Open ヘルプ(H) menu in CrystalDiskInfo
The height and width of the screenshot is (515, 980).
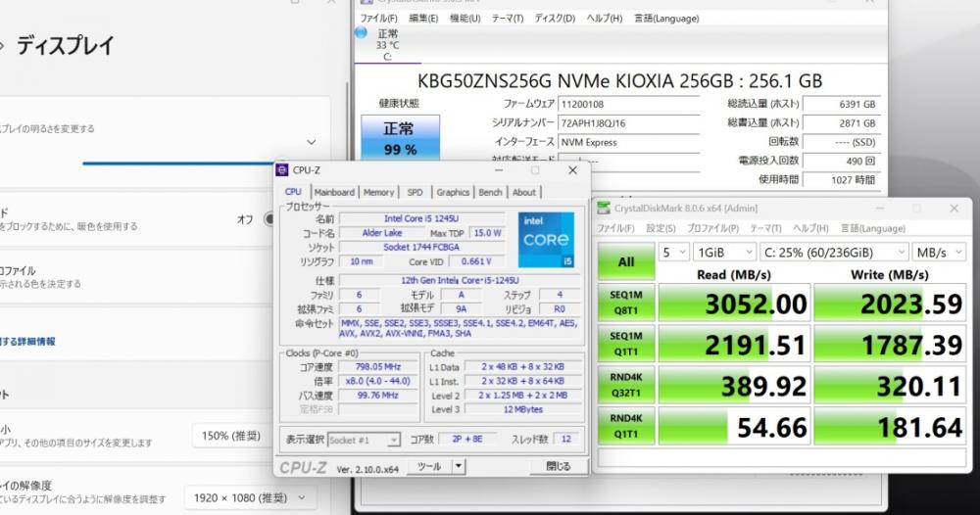point(605,18)
